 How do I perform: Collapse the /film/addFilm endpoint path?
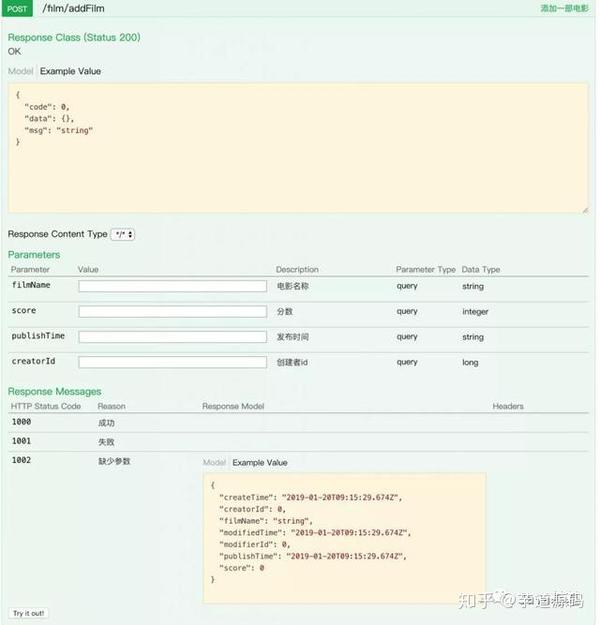click(x=73, y=8)
